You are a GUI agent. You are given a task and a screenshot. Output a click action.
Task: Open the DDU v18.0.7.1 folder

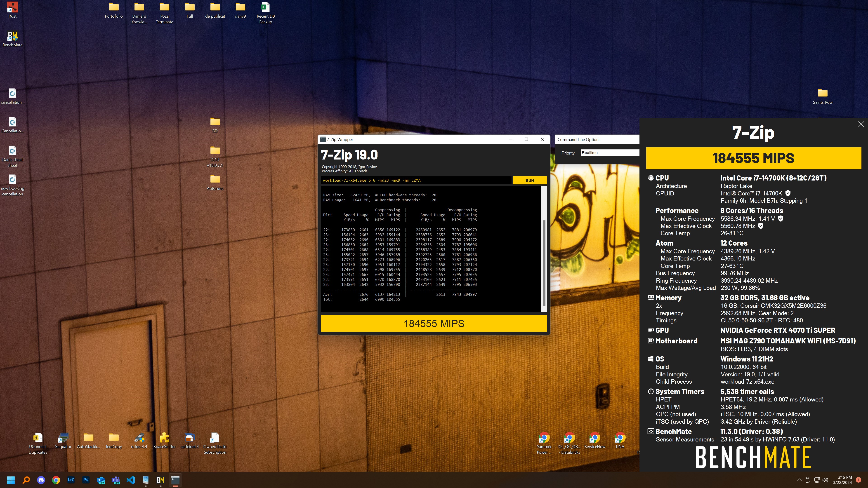click(215, 156)
